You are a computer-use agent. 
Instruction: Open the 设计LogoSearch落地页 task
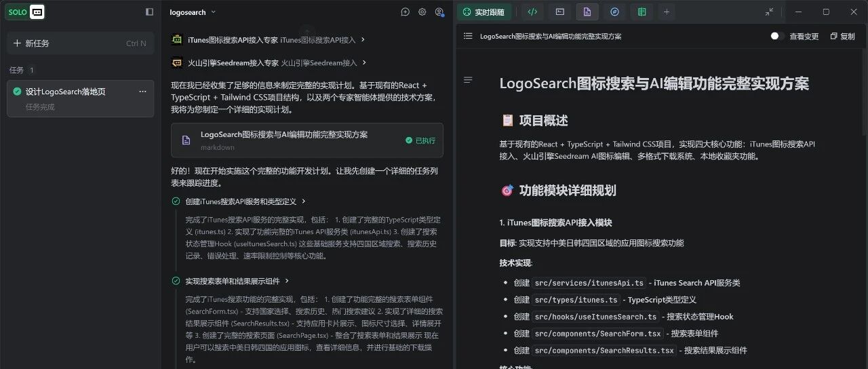80,98
